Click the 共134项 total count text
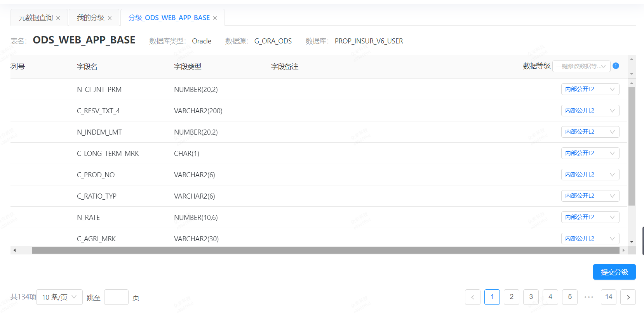The image size is (644, 313). (23, 297)
